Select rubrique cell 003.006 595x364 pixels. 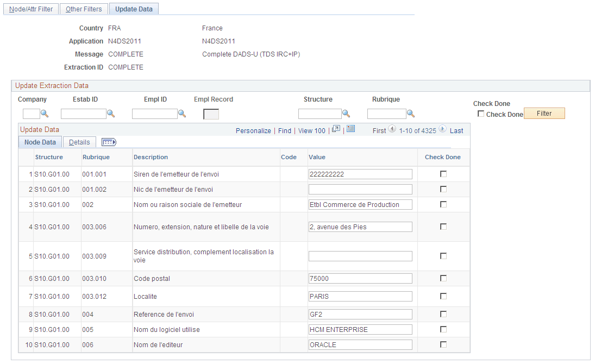point(94,227)
